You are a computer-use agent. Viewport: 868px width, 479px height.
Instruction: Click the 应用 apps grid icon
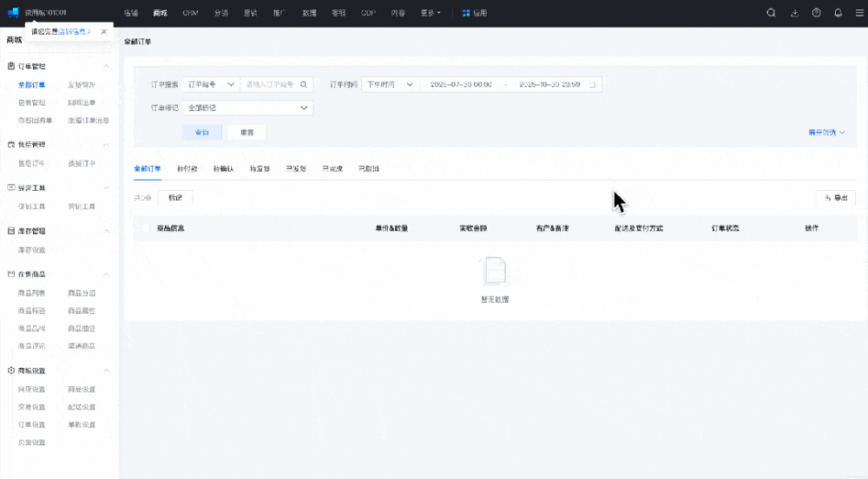(x=466, y=13)
